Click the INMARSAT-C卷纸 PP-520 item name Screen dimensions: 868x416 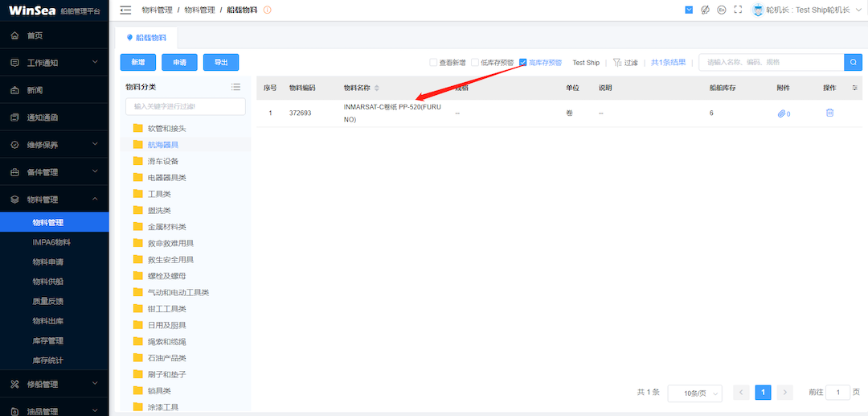pyautogui.click(x=392, y=113)
